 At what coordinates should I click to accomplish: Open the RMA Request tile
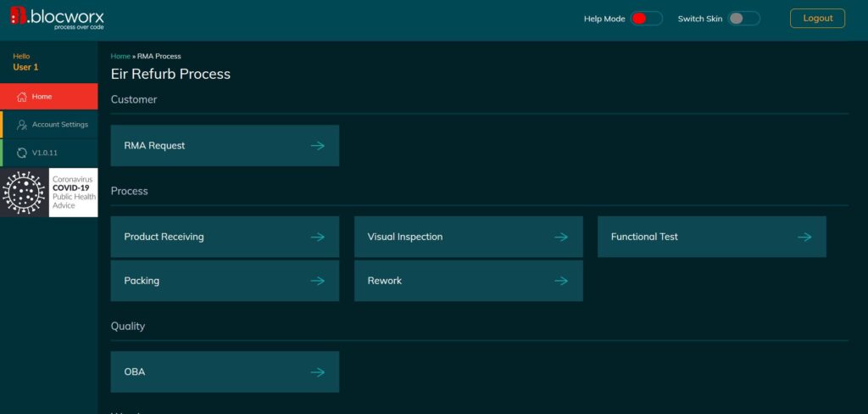click(225, 145)
